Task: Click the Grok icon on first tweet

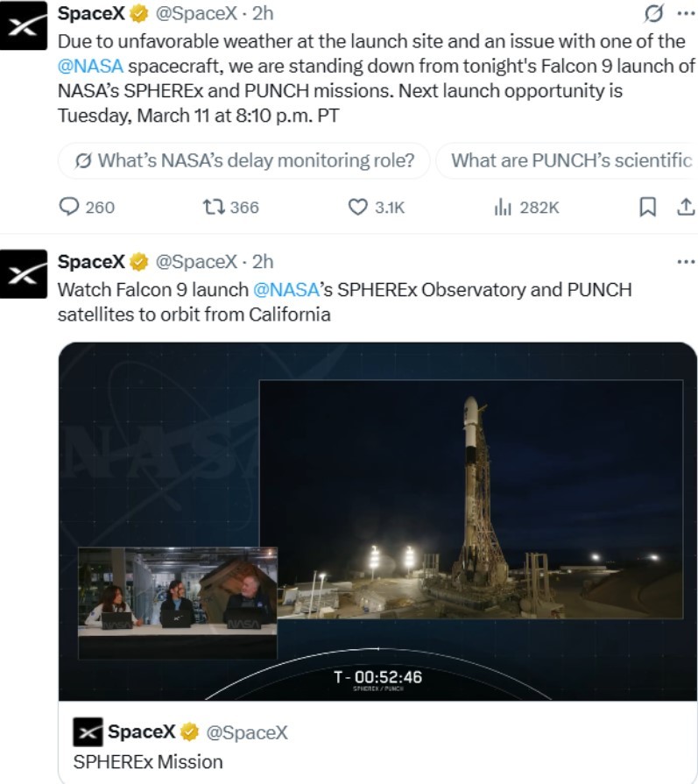Action: click(653, 13)
